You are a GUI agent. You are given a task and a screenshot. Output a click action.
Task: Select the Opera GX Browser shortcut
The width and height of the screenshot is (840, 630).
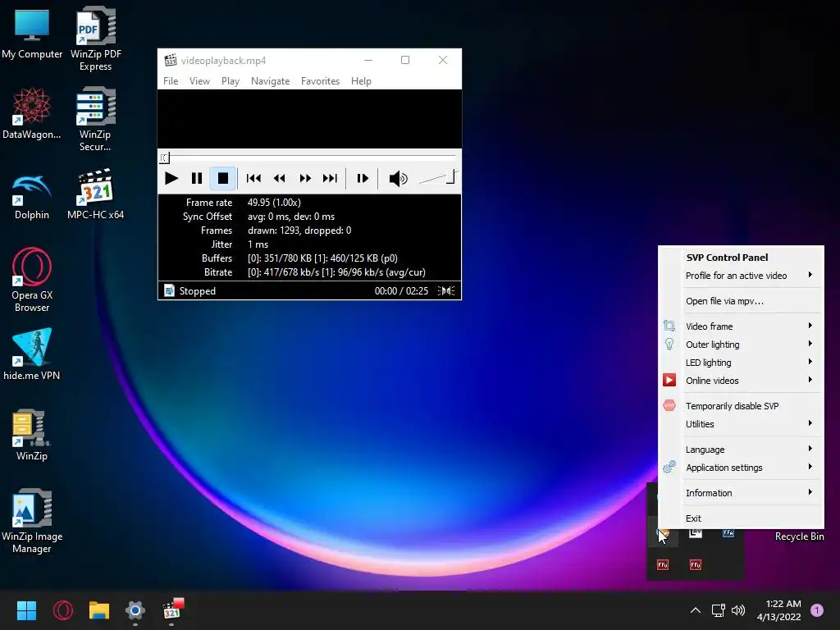pos(32,280)
